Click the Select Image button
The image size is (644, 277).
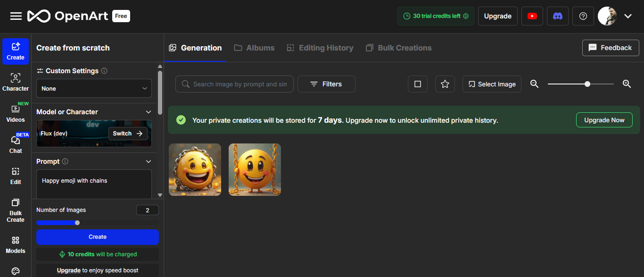tap(492, 84)
